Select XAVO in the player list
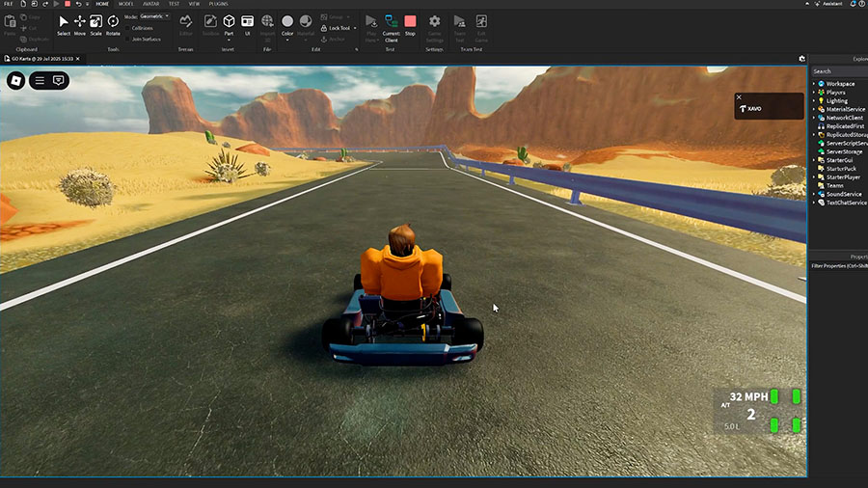 (x=754, y=109)
